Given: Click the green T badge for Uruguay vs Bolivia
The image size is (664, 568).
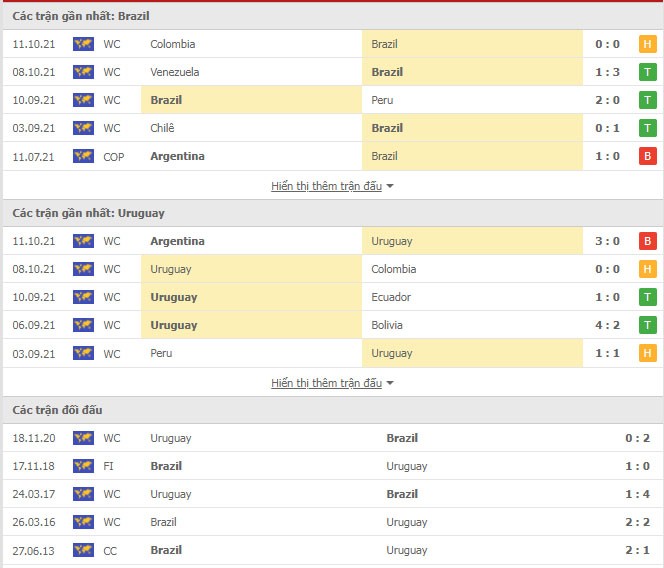Looking at the screenshot, I should coord(647,325).
